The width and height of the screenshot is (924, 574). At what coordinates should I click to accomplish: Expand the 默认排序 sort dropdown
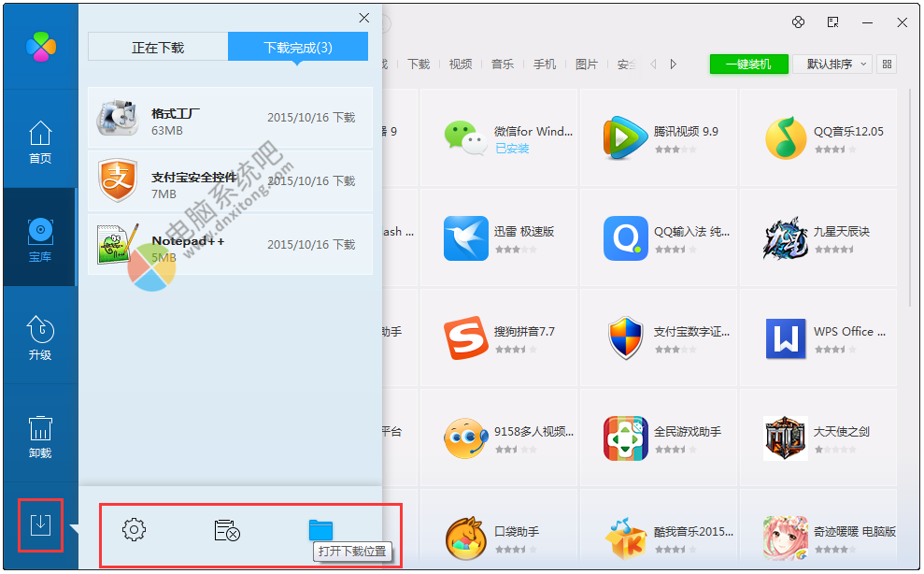point(832,64)
